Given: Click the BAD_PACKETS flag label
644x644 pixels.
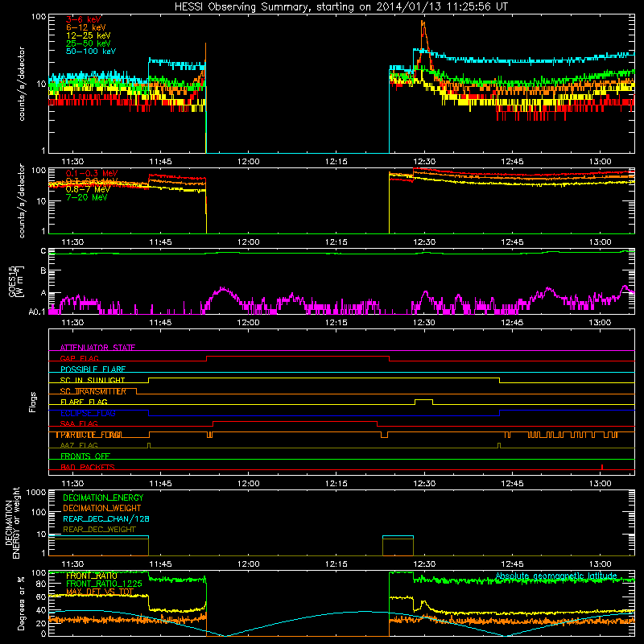Looking at the screenshot, I should pyautogui.click(x=88, y=467).
